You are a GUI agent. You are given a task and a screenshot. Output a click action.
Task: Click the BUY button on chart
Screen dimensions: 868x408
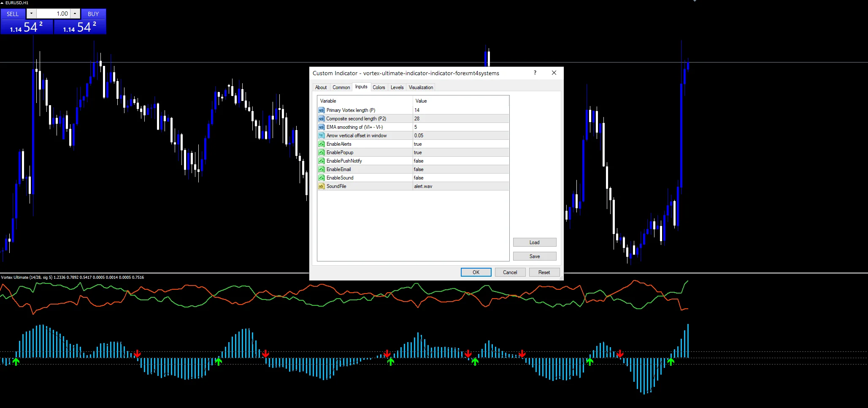[93, 14]
